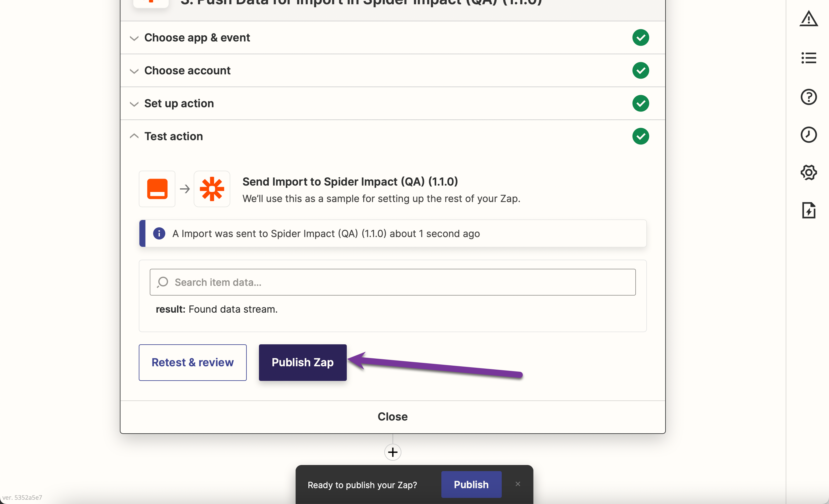Collapse the Test action section
This screenshot has height=504, width=829.
[x=134, y=136]
